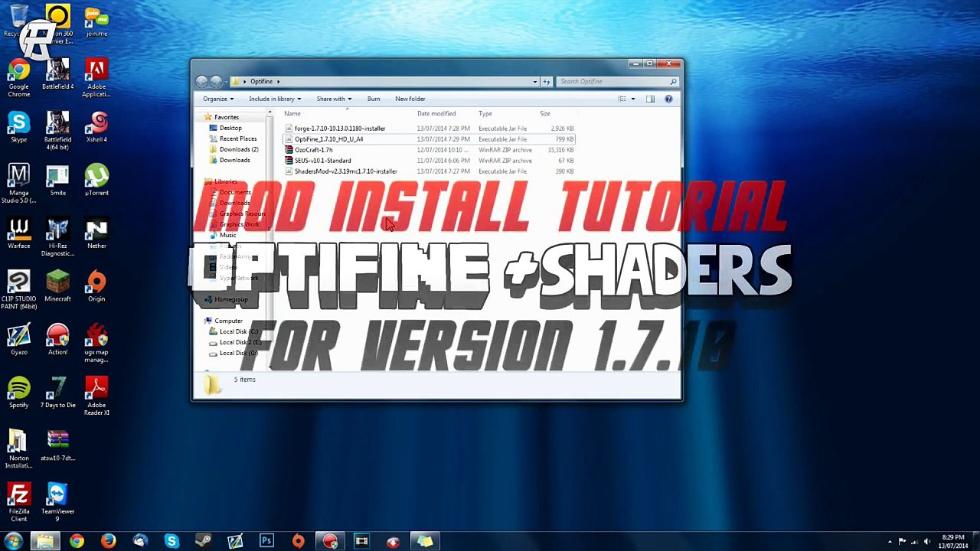The image size is (980, 551).
Task: Open Adobe Reader XI shortcut
Action: [96, 396]
